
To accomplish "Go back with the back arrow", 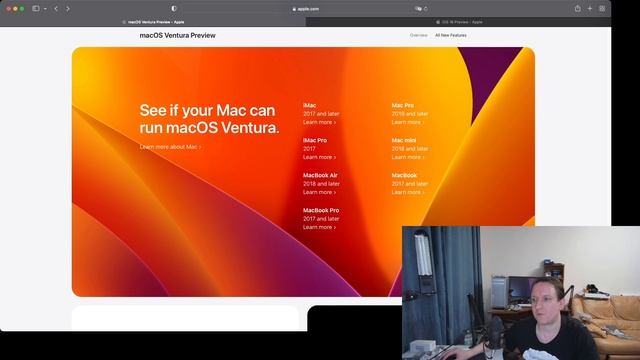I will click(56, 9).
